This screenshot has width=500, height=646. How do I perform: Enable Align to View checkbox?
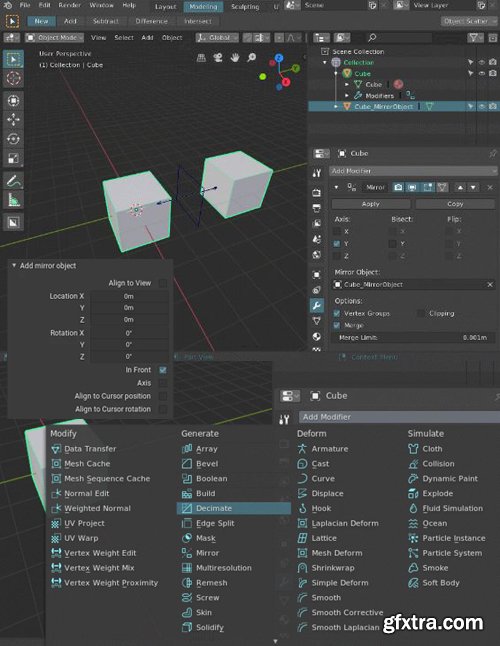coord(163,283)
